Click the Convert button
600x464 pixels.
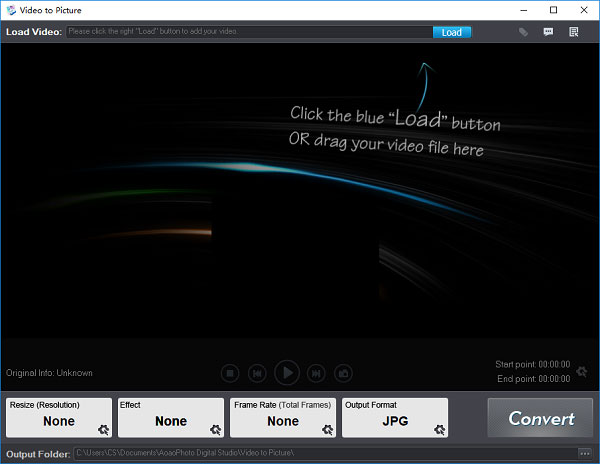[541, 418]
